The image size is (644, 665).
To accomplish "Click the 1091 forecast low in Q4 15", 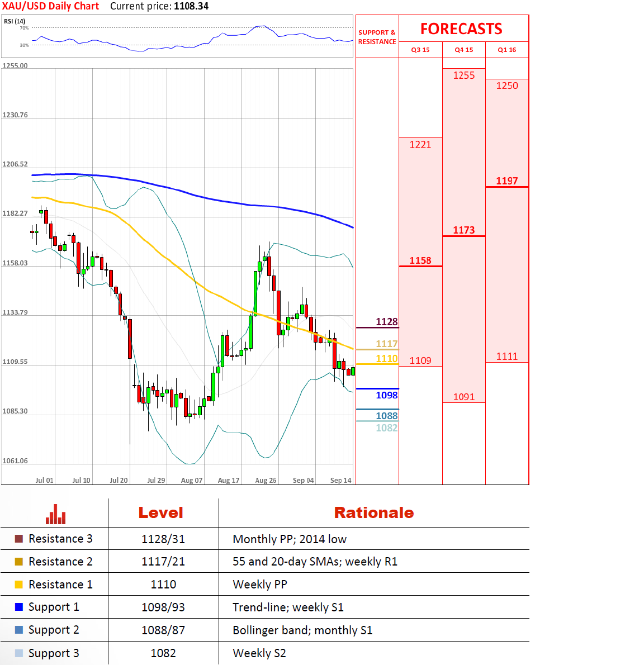I will point(463,397).
